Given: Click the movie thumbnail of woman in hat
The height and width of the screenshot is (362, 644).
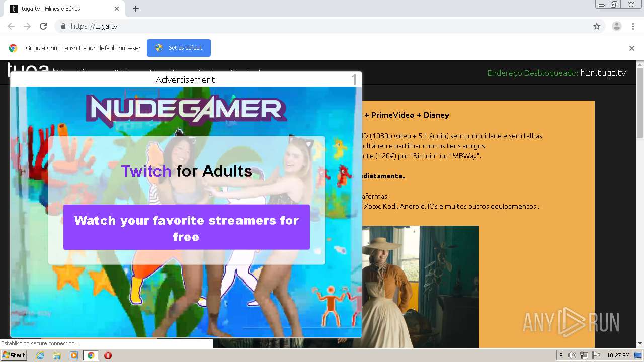Looking at the screenshot, I should pyautogui.click(x=420, y=287).
